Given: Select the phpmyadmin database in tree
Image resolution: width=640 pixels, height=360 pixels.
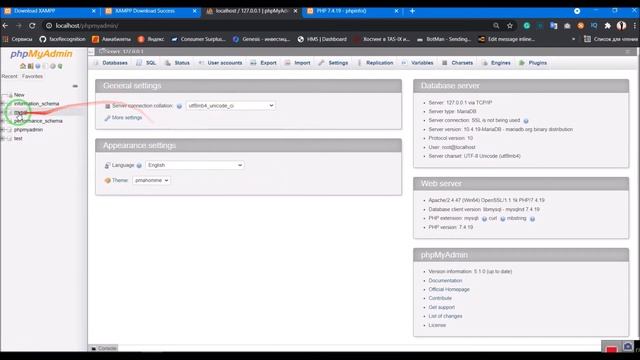Looking at the screenshot, I should (x=28, y=130).
